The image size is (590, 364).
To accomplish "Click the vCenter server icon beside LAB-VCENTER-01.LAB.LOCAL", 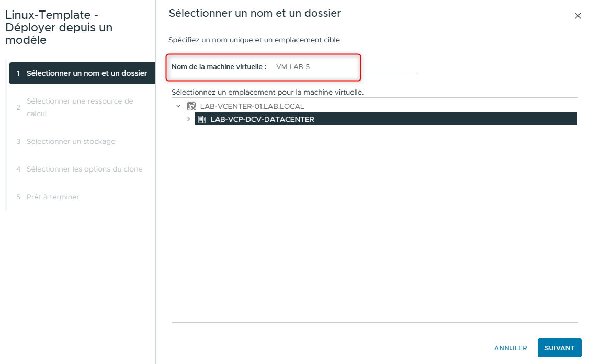I will 191,106.
